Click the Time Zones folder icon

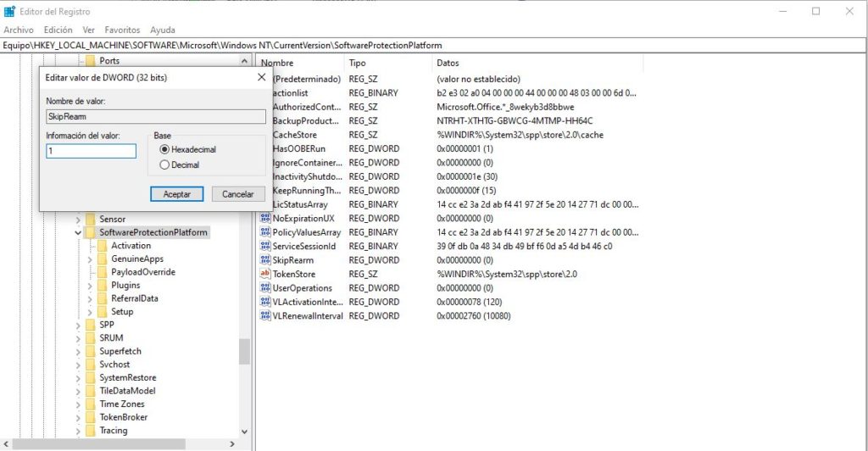pyautogui.click(x=90, y=404)
